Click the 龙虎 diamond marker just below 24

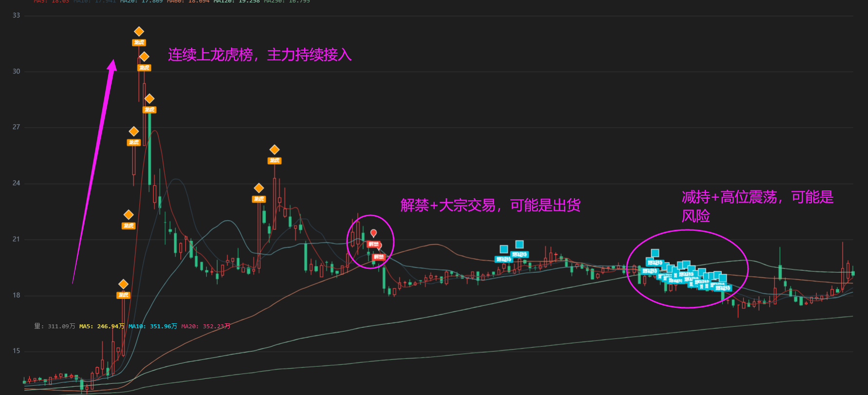point(259,188)
